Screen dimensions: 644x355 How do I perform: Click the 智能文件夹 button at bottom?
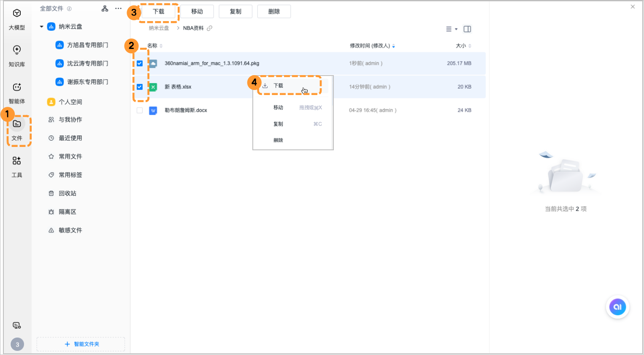(81, 344)
